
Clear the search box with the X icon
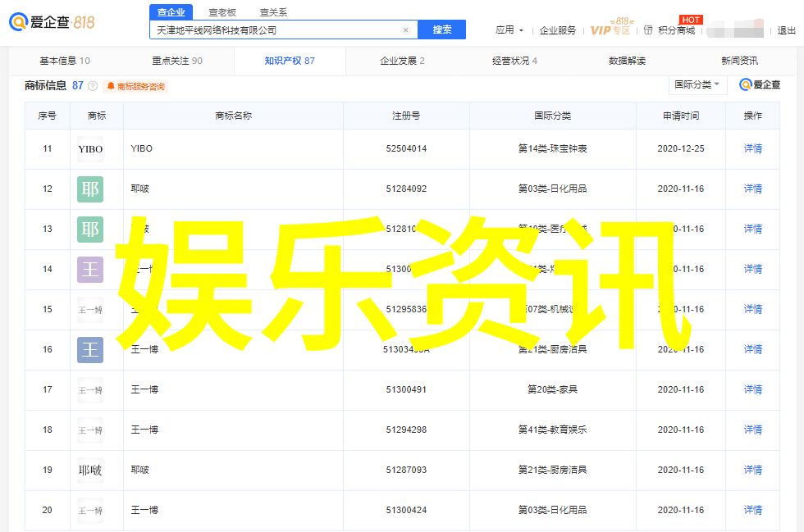[x=405, y=30]
